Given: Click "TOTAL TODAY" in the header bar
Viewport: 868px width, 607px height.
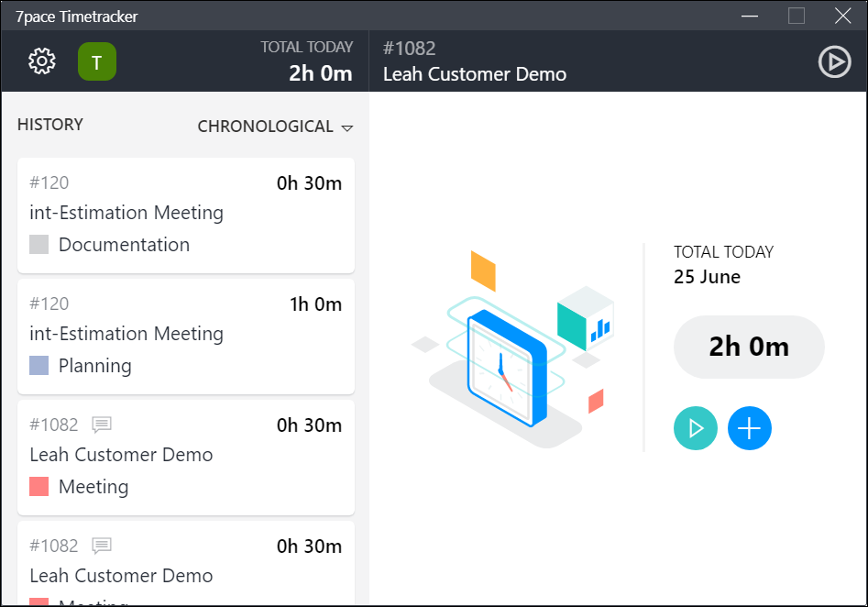Looking at the screenshot, I should coord(307,47).
